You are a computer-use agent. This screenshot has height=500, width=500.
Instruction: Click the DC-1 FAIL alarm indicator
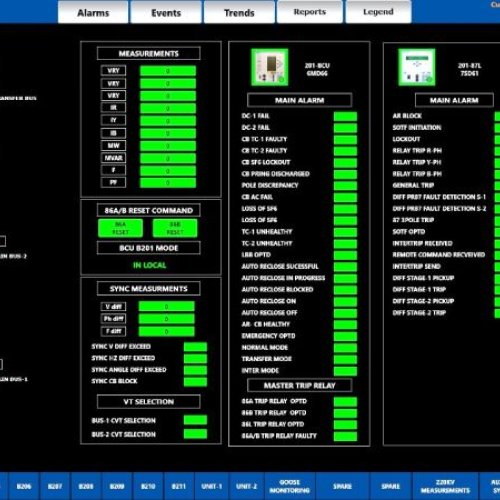pyautogui.click(x=345, y=116)
